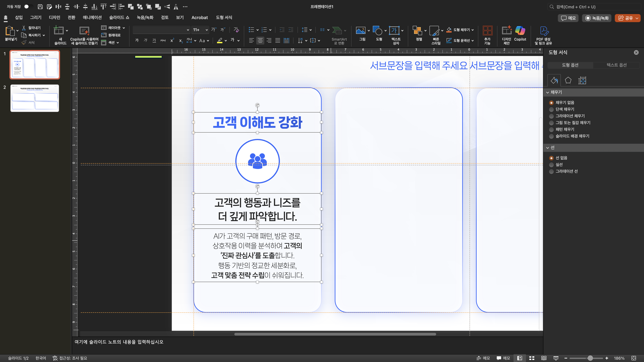
Task: Choose the gradient fill (그라데이션 채우기) radio button
Action: tap(551, 116)
